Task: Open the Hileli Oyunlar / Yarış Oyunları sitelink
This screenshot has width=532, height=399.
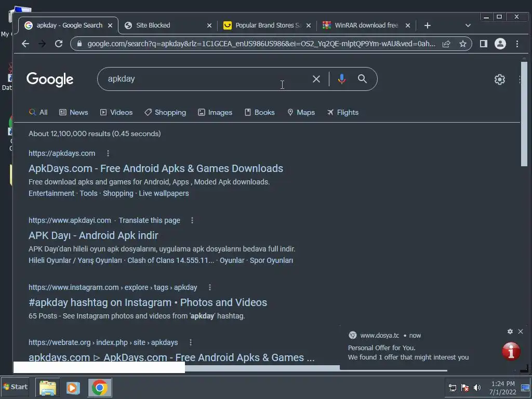Action: [x=75, y=261]
